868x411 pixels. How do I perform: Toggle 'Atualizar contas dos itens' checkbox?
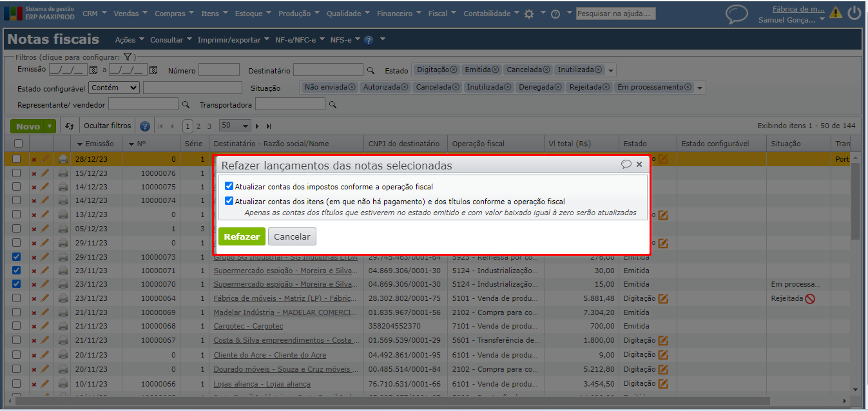[x=229, y=201]
